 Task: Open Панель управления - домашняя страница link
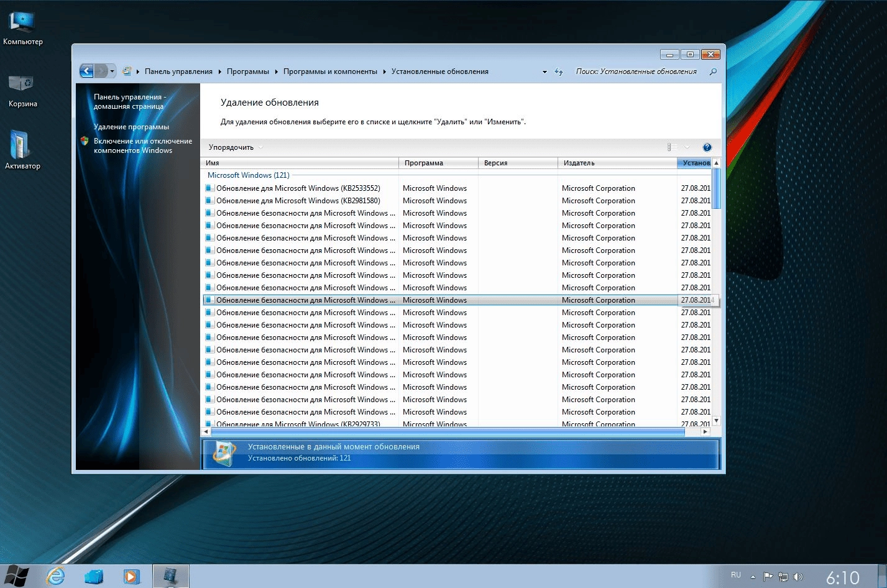(129, 101)
